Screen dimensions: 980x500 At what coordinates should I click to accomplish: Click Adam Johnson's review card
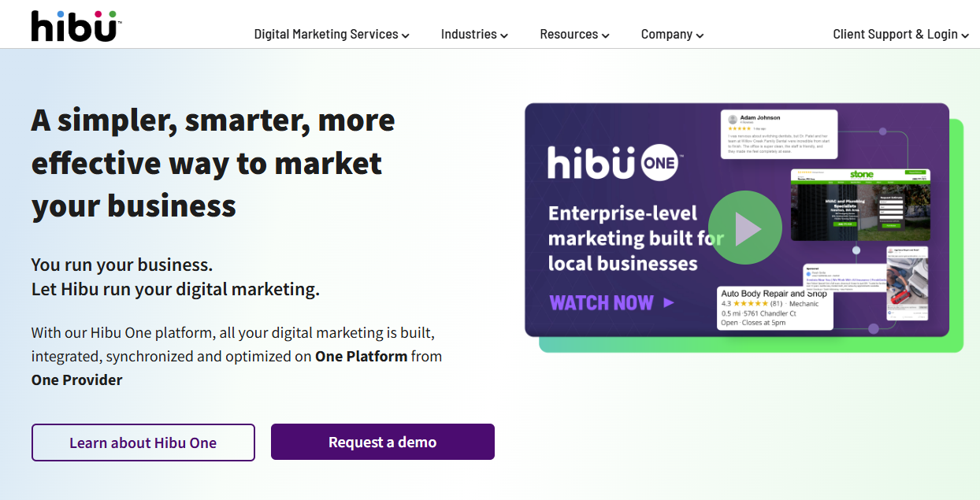781,132
